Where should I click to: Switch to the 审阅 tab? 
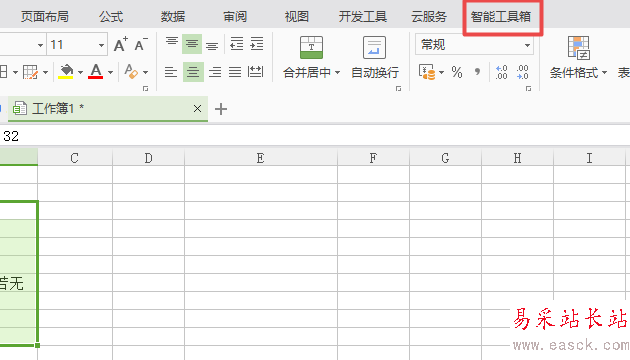[235, 16]
